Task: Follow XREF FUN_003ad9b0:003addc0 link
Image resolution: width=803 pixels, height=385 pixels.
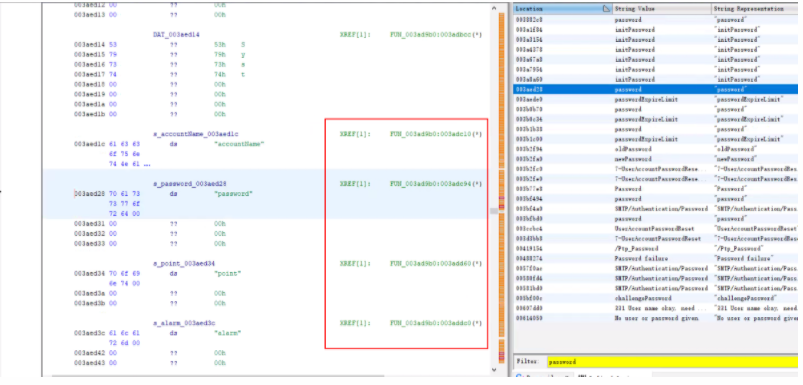Action: (x=436, y=323)
